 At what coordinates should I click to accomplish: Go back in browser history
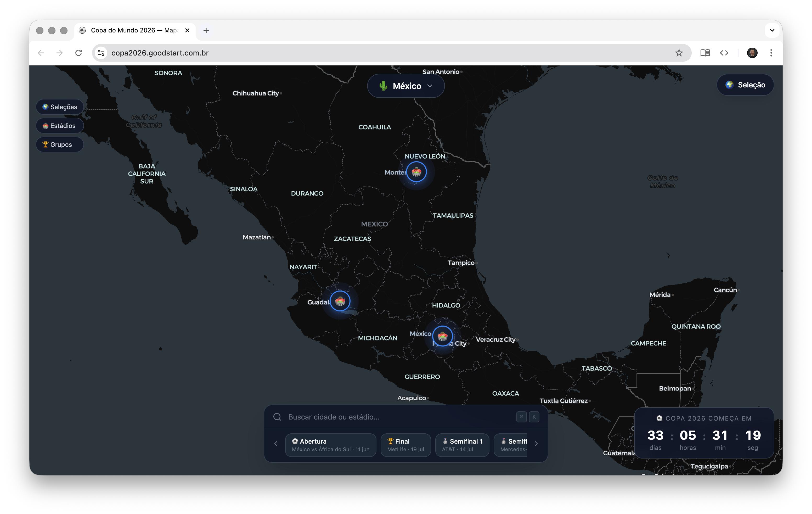pos(41,53)
